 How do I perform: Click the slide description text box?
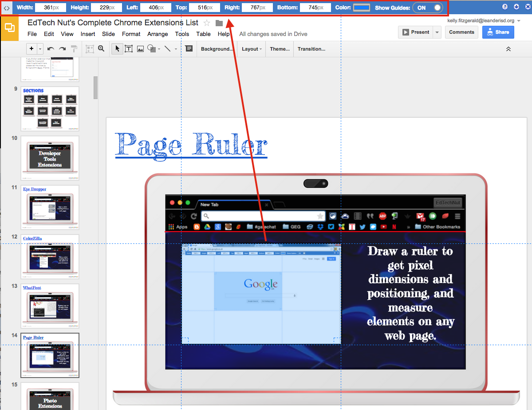click(410, 293)
